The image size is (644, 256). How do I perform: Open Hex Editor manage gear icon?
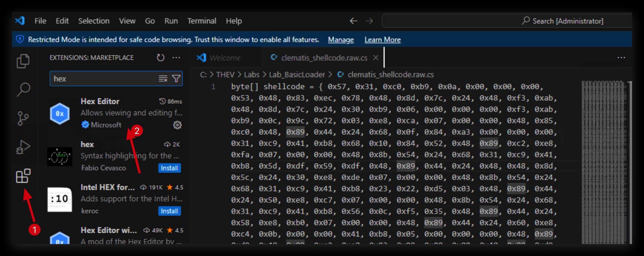(177, 125)
